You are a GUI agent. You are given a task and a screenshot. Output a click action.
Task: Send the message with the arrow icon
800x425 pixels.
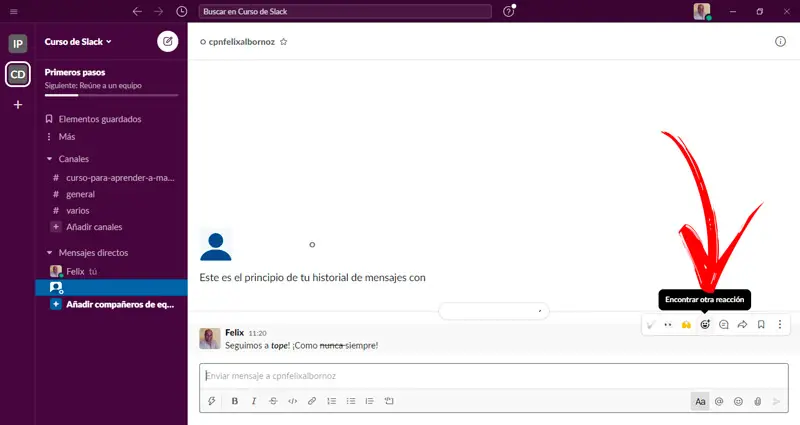point(777,402)
